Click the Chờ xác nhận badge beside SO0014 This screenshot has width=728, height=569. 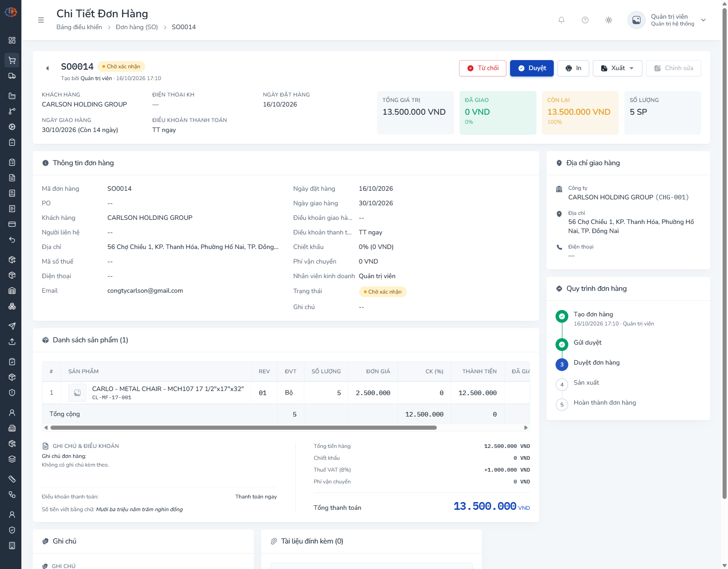tap(121, 66)
